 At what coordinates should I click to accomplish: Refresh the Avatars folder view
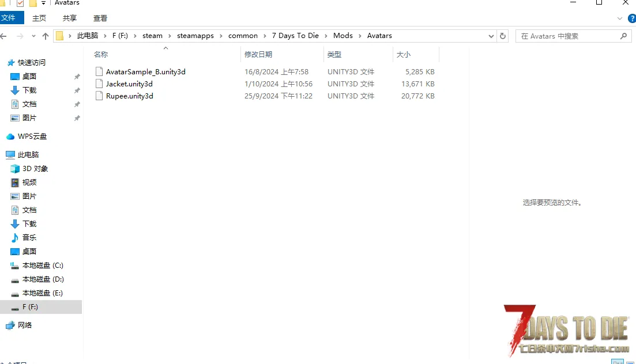[x=503, y=36]
